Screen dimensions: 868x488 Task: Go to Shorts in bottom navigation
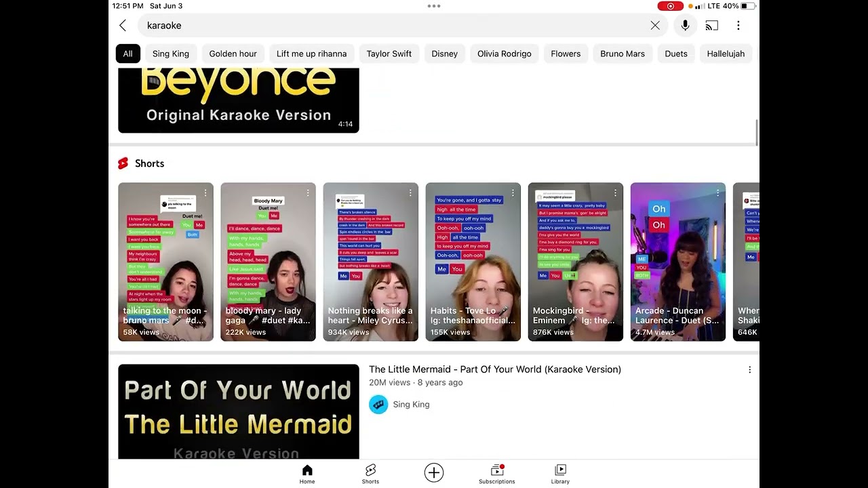coord(370,474)
